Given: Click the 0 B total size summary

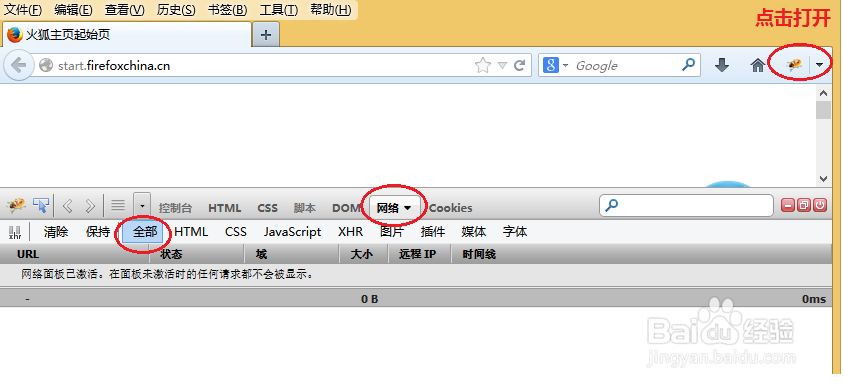Looking at the screenshot, I should click(369, 299).
